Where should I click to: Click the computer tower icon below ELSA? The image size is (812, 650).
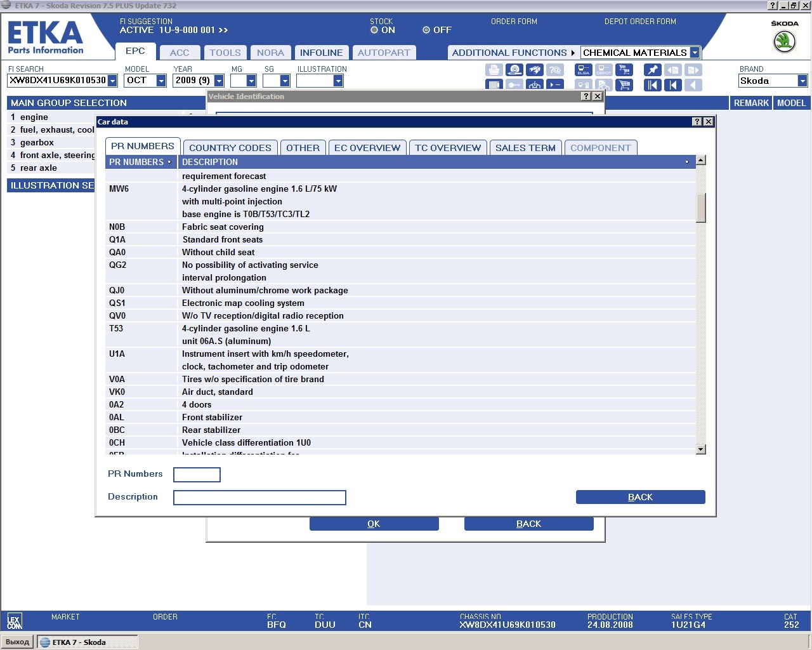click(584, 85)
